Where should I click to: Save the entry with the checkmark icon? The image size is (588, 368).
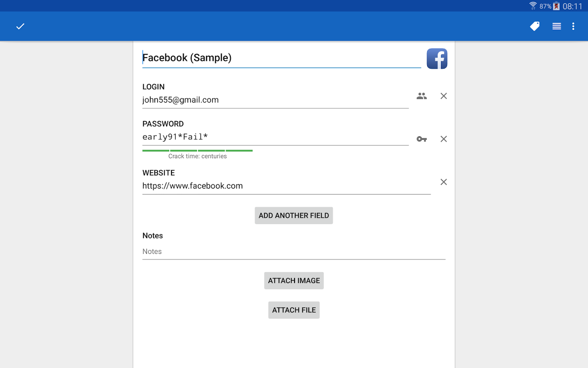pyautogui.click(x=20, y=26)
